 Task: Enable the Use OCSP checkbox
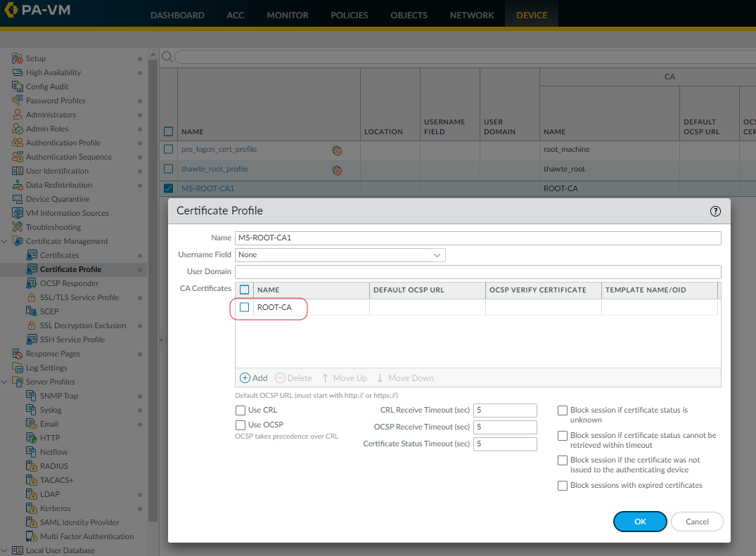tap(241, 425)
